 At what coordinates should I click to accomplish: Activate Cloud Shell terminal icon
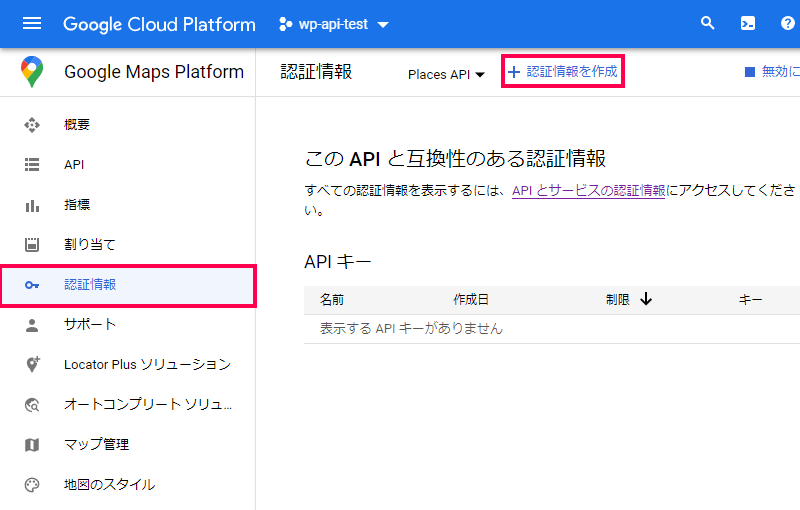[748, 24]
